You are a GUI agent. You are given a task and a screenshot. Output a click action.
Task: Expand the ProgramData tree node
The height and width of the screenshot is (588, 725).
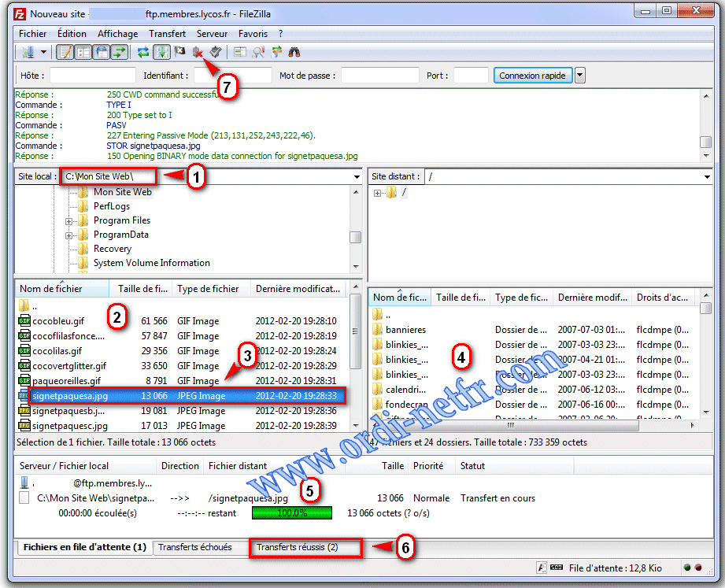click(69, 235)
